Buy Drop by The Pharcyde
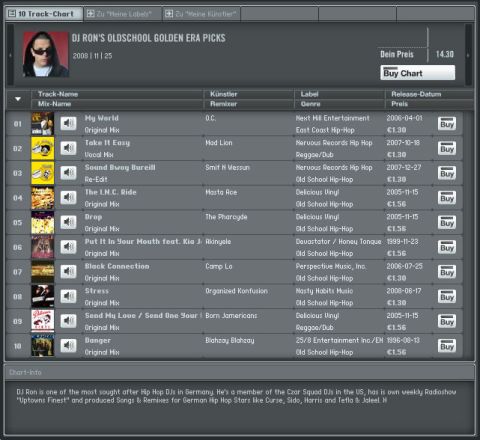 coord(447,222)
